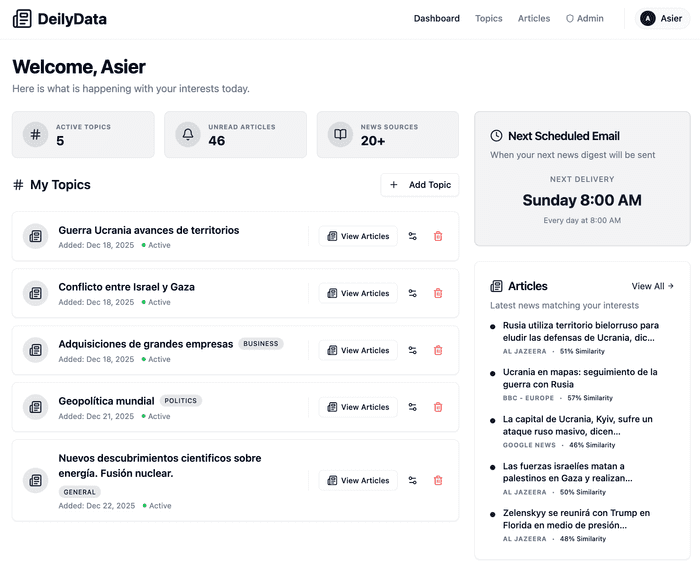700x569 pixels.
Task: Delete the Guerra Ucrania topic
Action: [x=438, y=237]
